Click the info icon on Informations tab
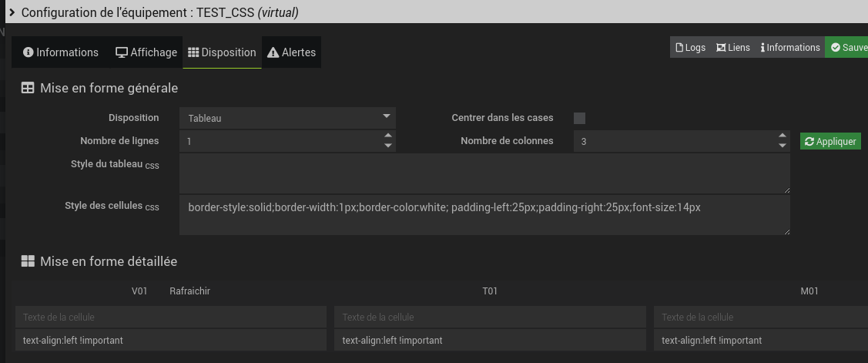The image size is (868, 363). (x=28, y=52)
